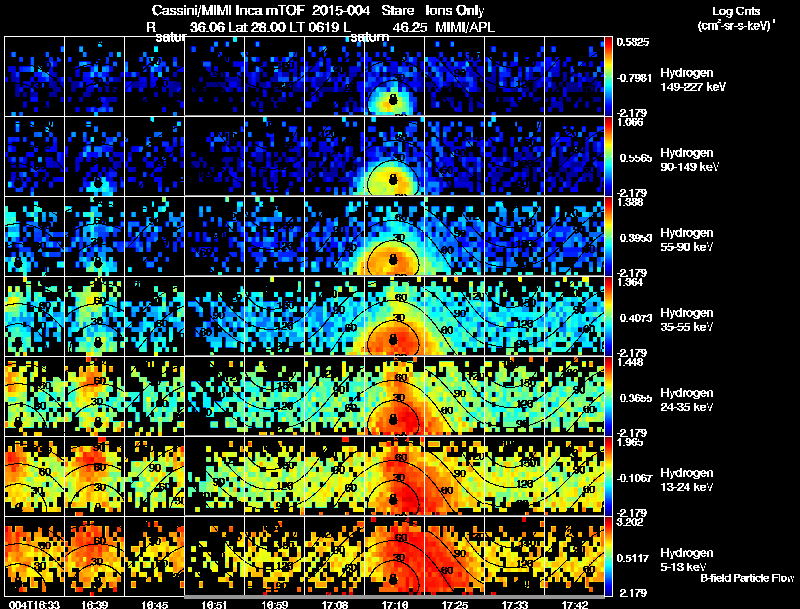Viewport: 800px width, 609px height.
Task: Click the colorbar maximum value '1.965'
Action: click(x=630, y=442)
